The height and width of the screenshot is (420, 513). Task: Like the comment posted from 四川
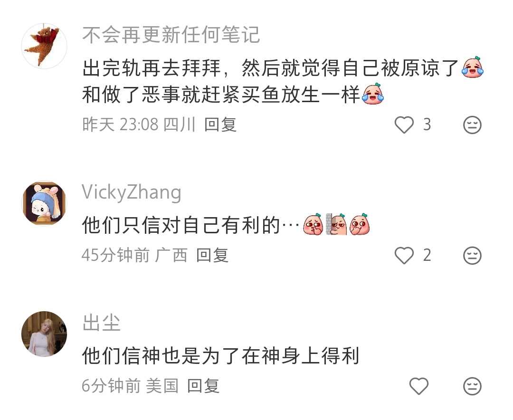click(404, 125)
